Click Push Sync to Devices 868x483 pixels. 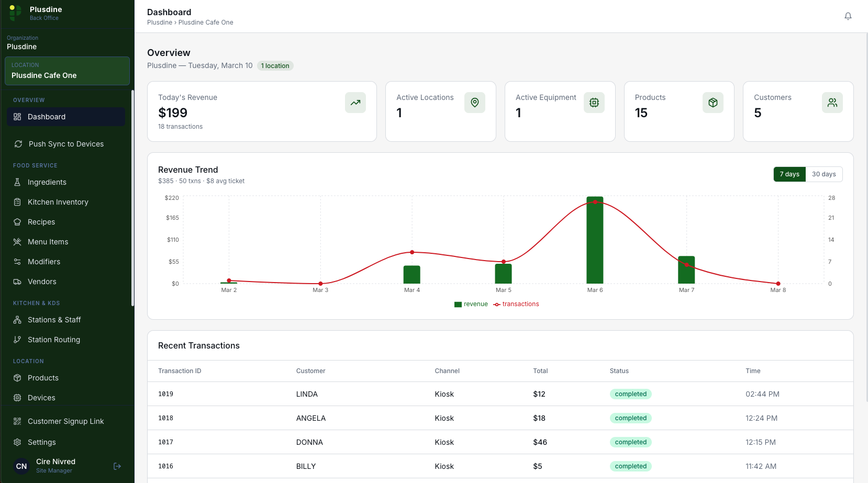(66, 144)
